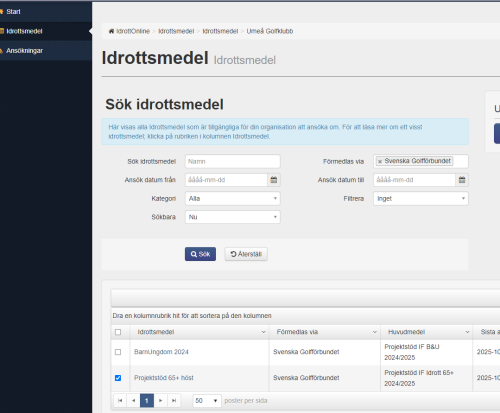Screen dimensions: 500x413
Task: Go to next page of results
Action: click(x=161, y=401)
